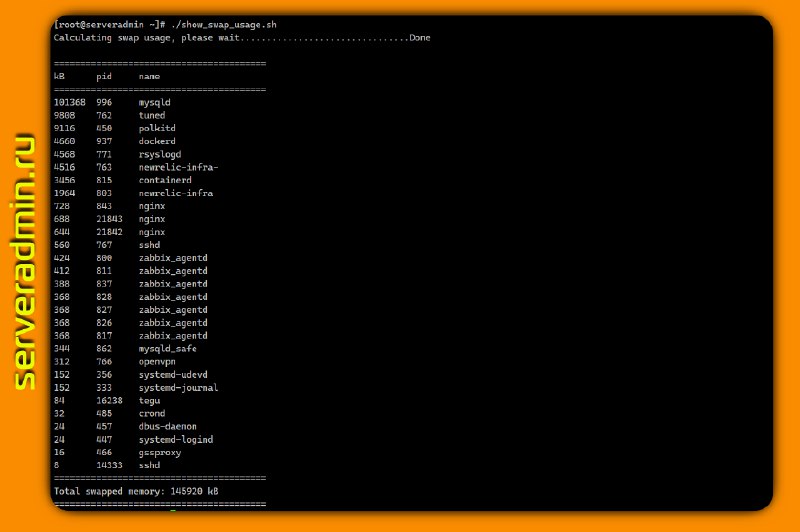800x532 pixels.
Task: Click the swap value 101368
Action: (70, 103)
